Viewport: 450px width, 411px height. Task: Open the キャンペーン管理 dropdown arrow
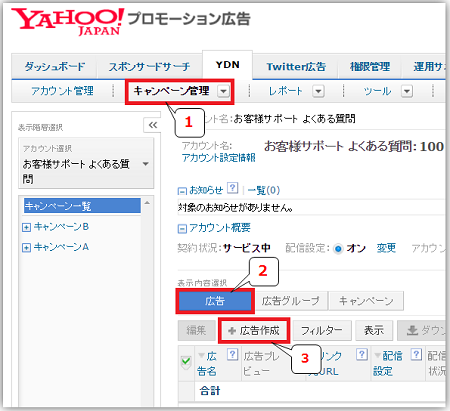(x=223, y=91)
